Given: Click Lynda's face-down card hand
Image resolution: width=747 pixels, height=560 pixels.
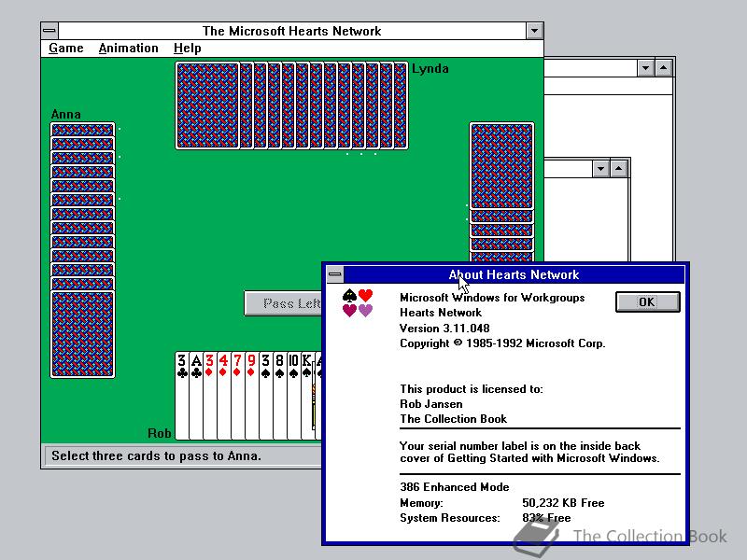Looking at the screenshot, I should click(x=291, y=105).
